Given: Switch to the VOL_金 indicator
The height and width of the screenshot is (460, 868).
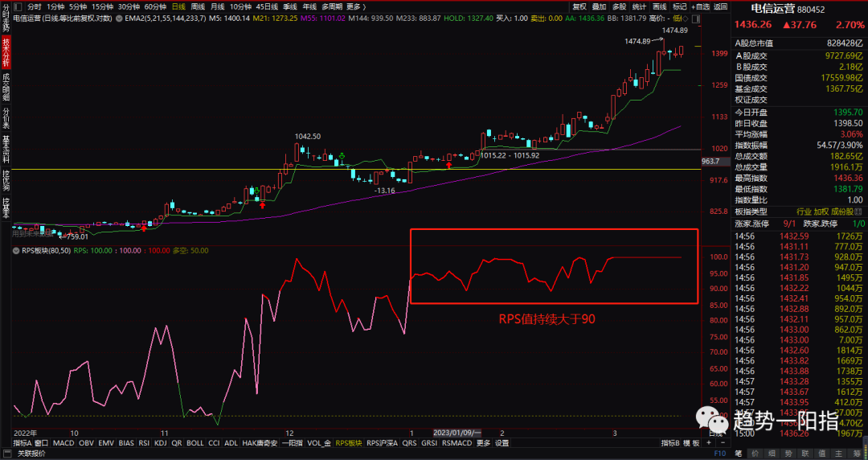Looking at the screenshot, I should tap(319, 443).
